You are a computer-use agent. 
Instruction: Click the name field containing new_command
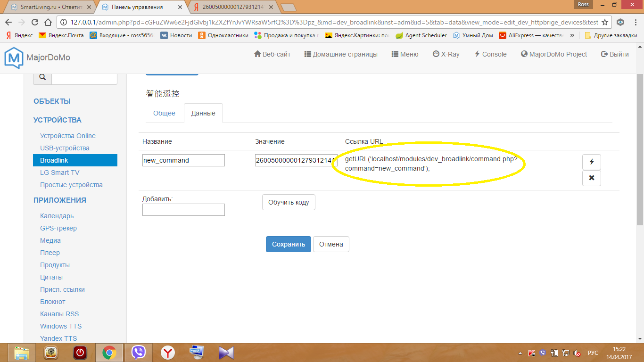point(183,160)
